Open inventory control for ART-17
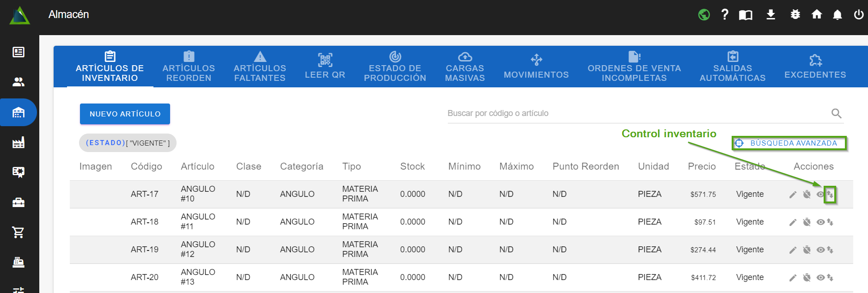Viewport: 868px width, 293px height. pyautogui.click(x=830, y=195)
